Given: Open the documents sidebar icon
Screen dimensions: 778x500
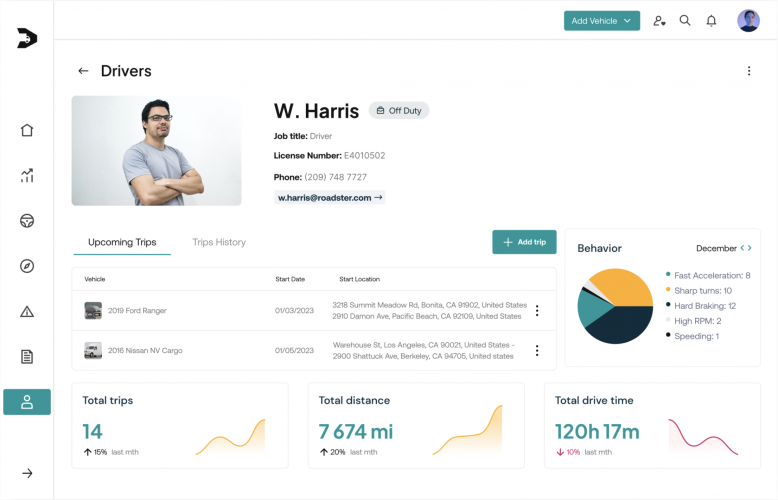Looking at the screenshot, I should click(27, 357).
